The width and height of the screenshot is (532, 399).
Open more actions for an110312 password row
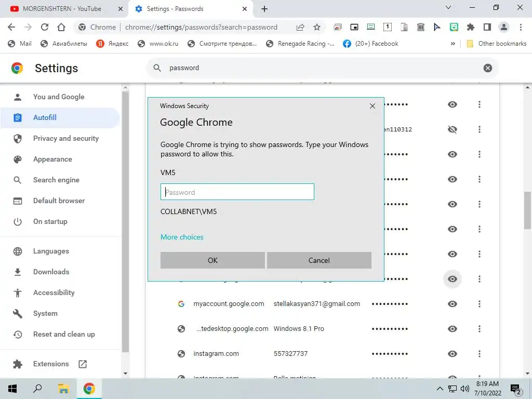click(x=480, y=129)
